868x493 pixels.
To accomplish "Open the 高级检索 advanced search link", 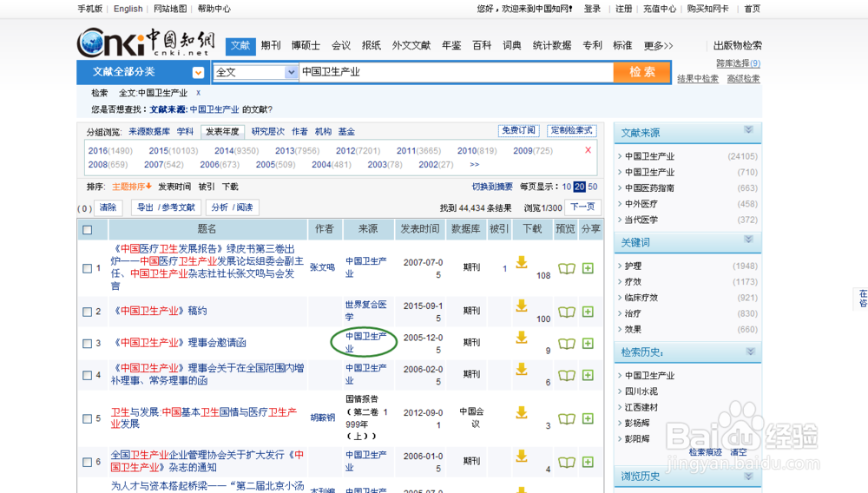I will pyautogui.click(x=744, y=79).
